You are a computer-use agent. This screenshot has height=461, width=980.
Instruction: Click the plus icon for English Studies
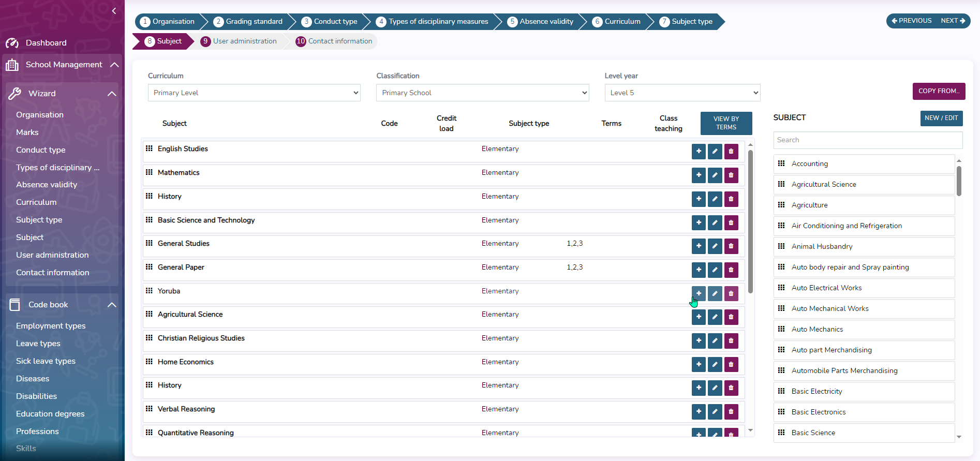(x=699, y=152)
